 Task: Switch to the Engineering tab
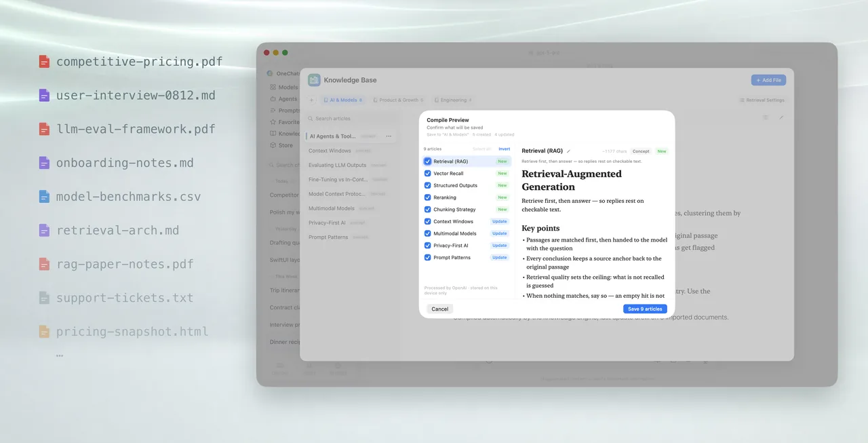tap(452, 100)
